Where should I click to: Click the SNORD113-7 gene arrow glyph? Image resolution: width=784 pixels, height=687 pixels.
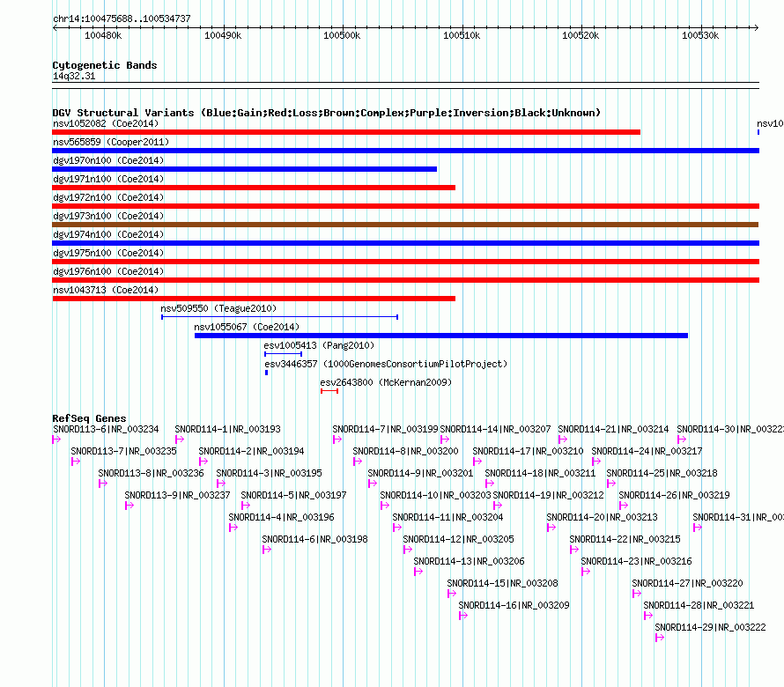[x=76, y=462]
